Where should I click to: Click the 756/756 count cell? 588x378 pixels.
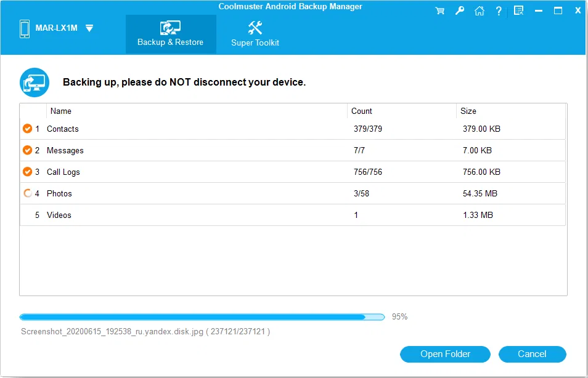point(368,172)
